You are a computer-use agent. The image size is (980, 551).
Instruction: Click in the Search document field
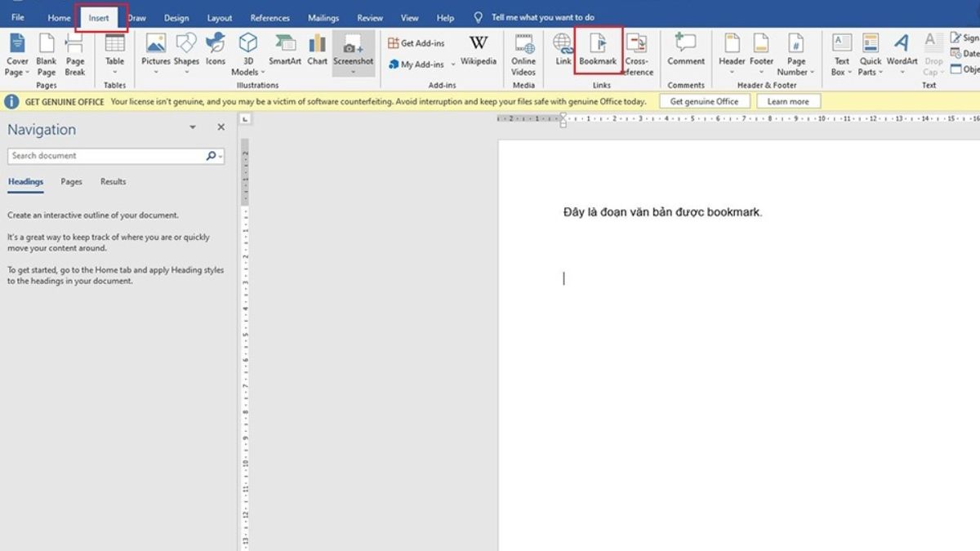pos(106,156)
